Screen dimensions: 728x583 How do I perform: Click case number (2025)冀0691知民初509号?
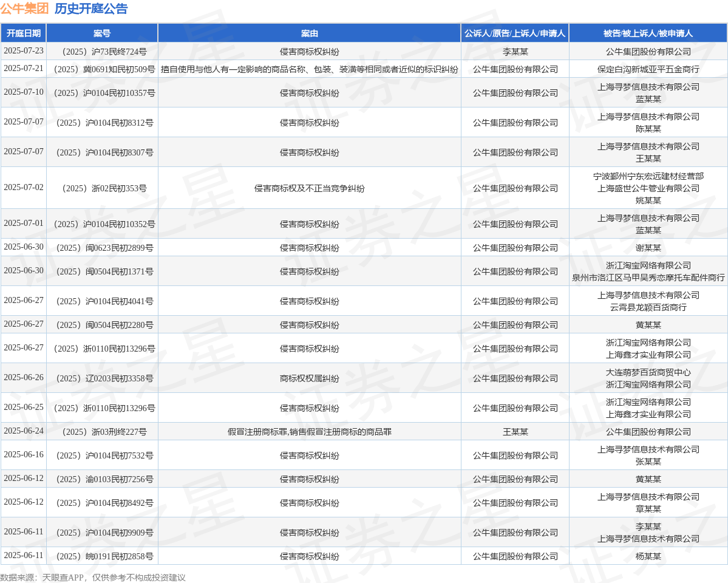point(102,69)
